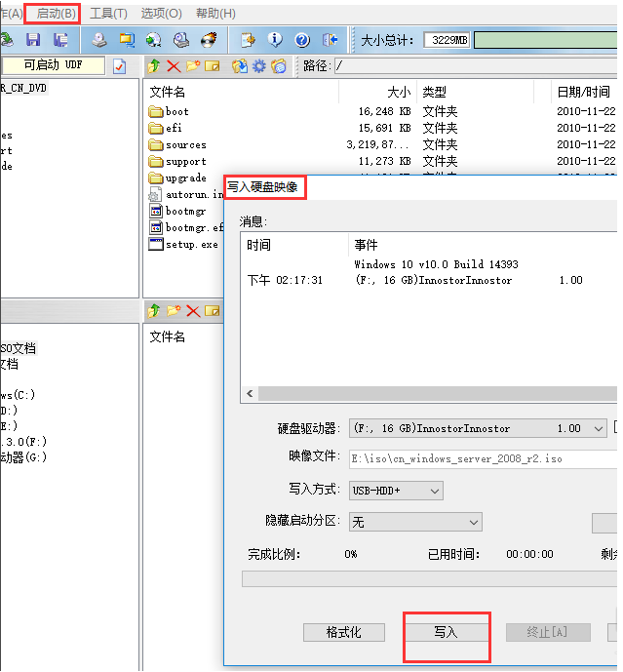The height and width of the screenshot is (672, 623).
Task: Click the properties icon next to 可启动 UDF
Action: 119,66
